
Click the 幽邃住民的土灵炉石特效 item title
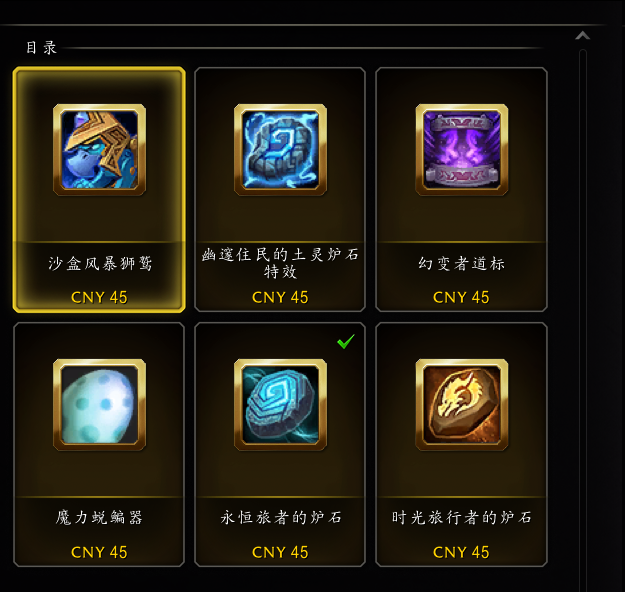pyautogui.click(x=280, y=263)
